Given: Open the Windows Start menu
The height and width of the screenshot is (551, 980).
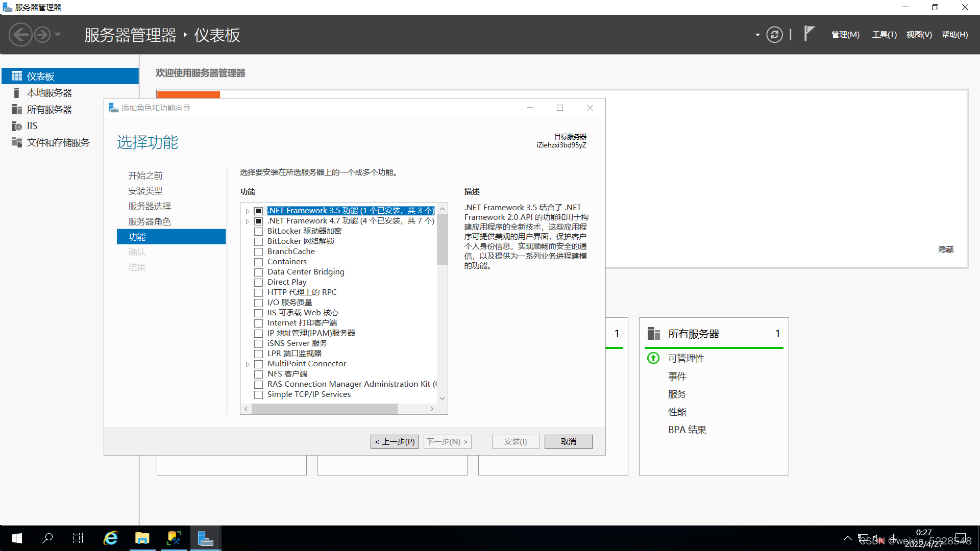Looking at the screenshot, I should (x=16, y=538).
